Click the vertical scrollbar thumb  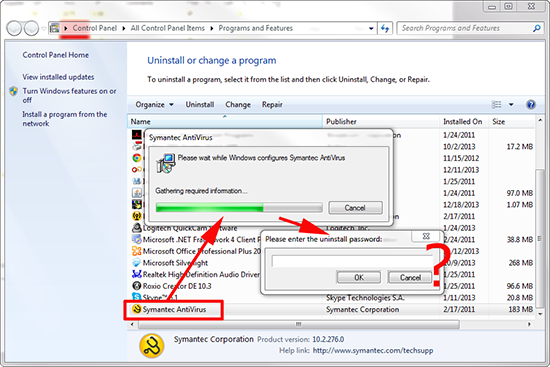pos(540,239)
